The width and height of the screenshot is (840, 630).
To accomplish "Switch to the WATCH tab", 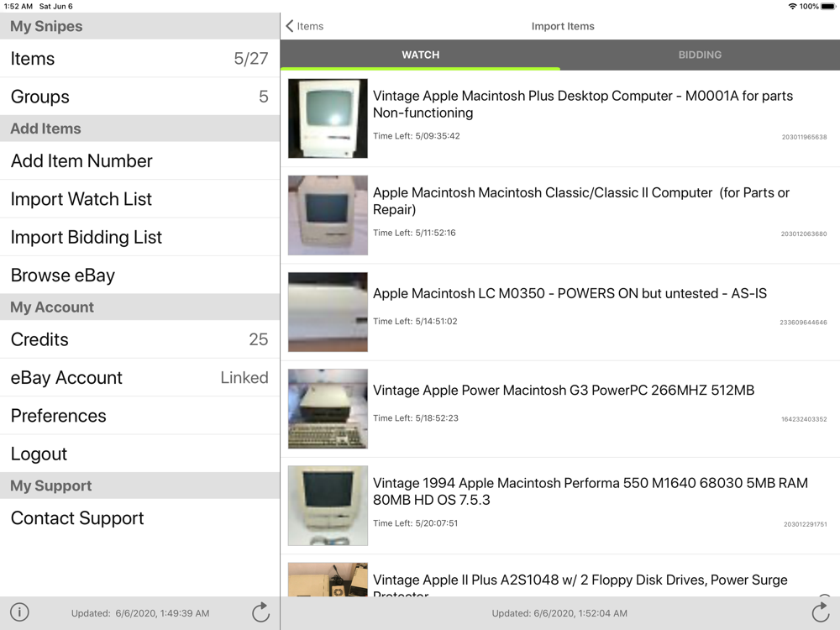I will coord(421,55).
